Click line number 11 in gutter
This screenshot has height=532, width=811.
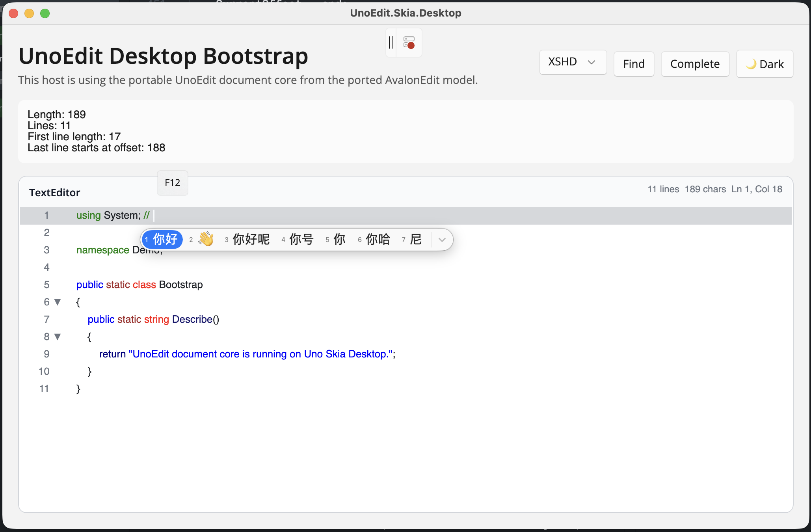[44, 389]
